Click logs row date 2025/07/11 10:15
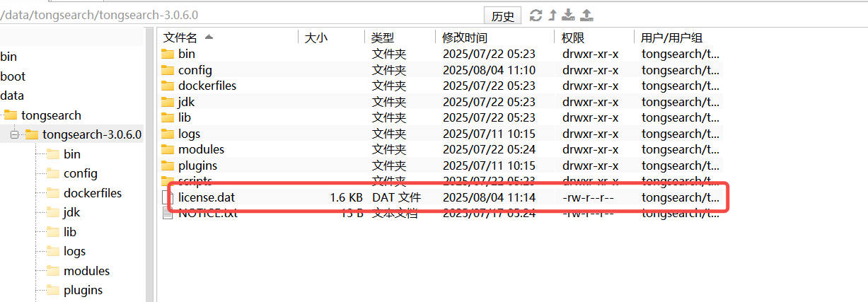 point(489,134)
